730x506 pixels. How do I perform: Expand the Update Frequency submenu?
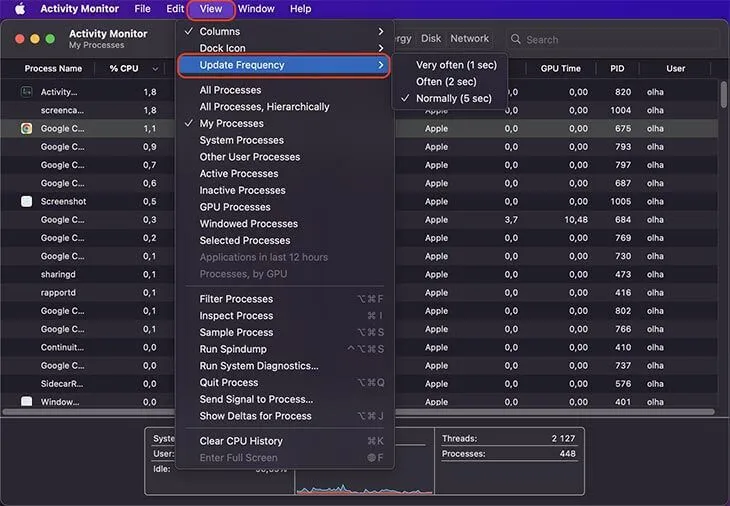tap(284, 65)
